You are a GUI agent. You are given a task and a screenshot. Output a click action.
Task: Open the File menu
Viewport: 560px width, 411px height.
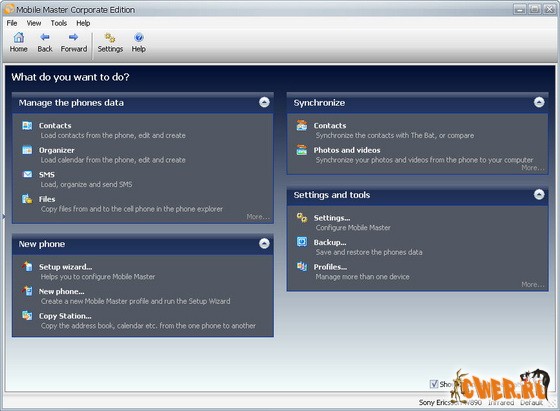(x=12, y=23)
